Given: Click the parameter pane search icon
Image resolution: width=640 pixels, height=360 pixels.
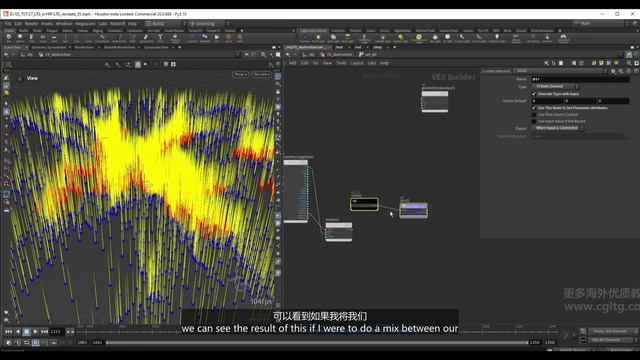Looking at the screenshot, I should pos(621,71).
